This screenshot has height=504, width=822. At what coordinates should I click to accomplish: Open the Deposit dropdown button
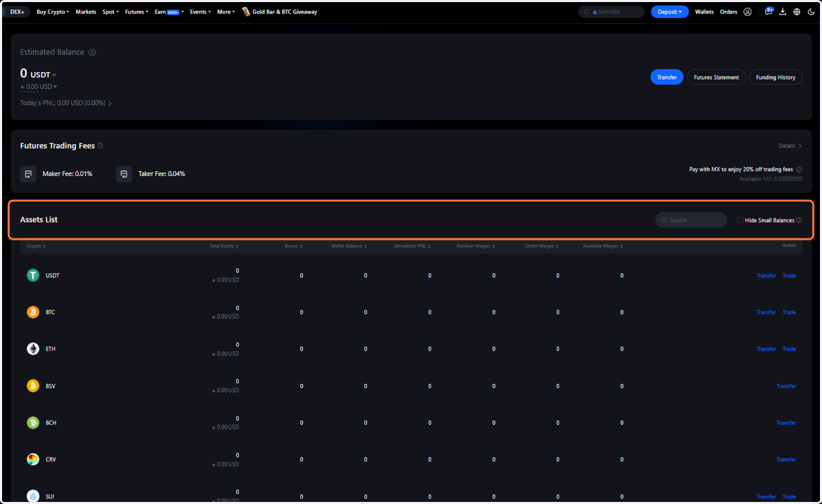click(670, 12)
